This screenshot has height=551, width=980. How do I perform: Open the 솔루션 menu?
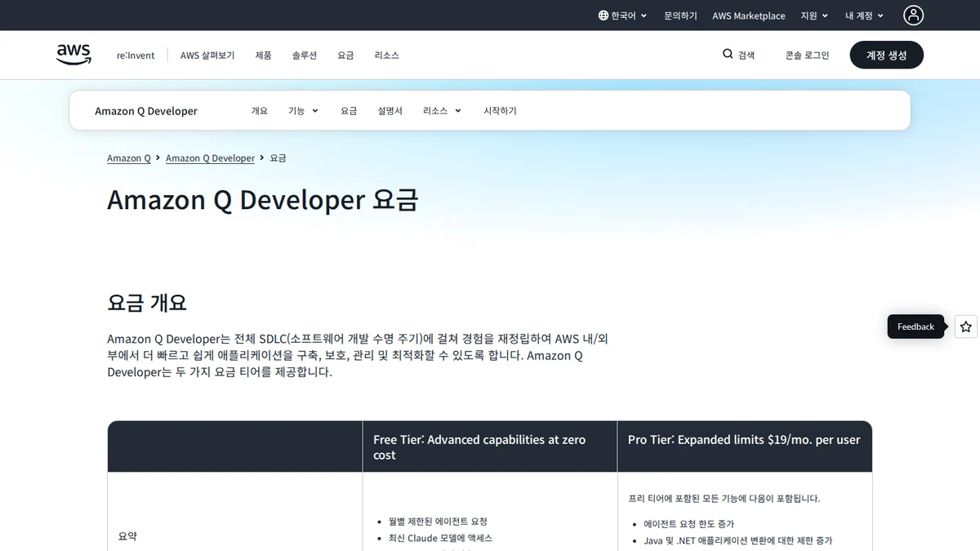coord(304,56)
